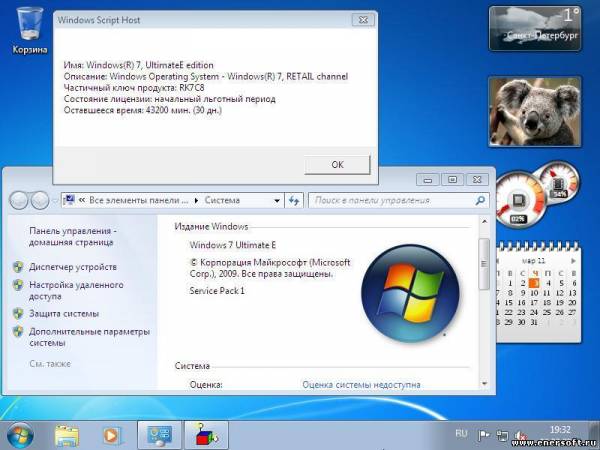Open the Action Center flag icon in the tray
This screenshot has width=600, height=450.
pos(484,435)
